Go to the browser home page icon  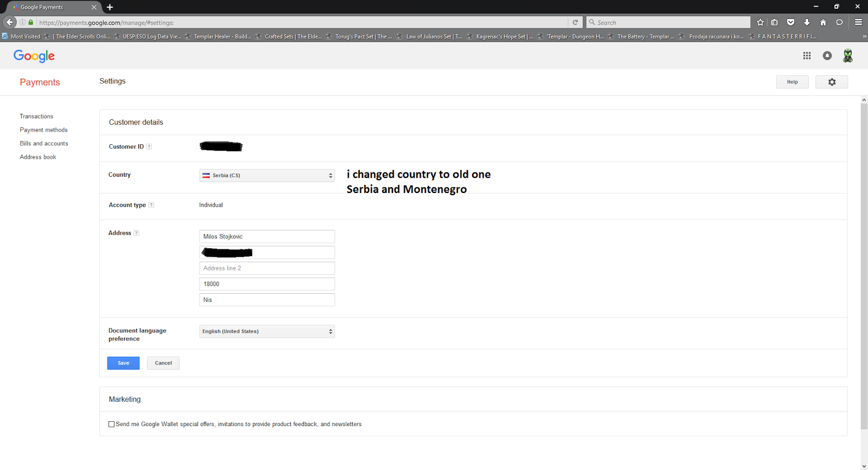click(823, 22)
